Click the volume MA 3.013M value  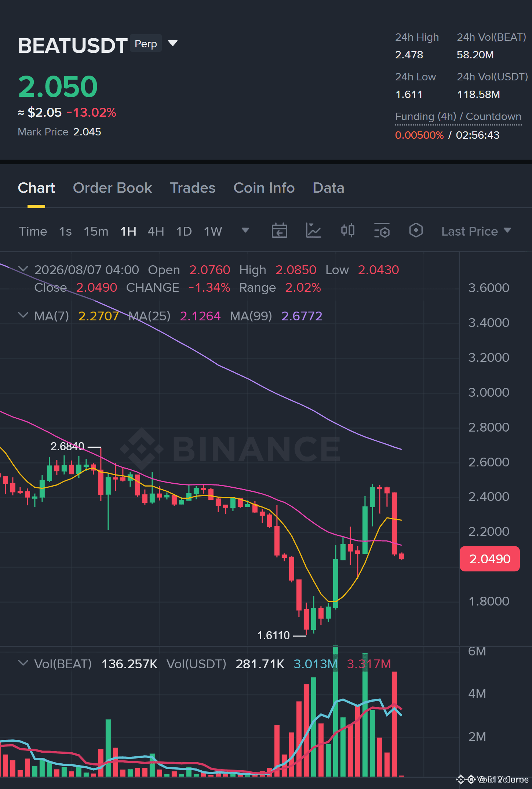tap(316, 664)
